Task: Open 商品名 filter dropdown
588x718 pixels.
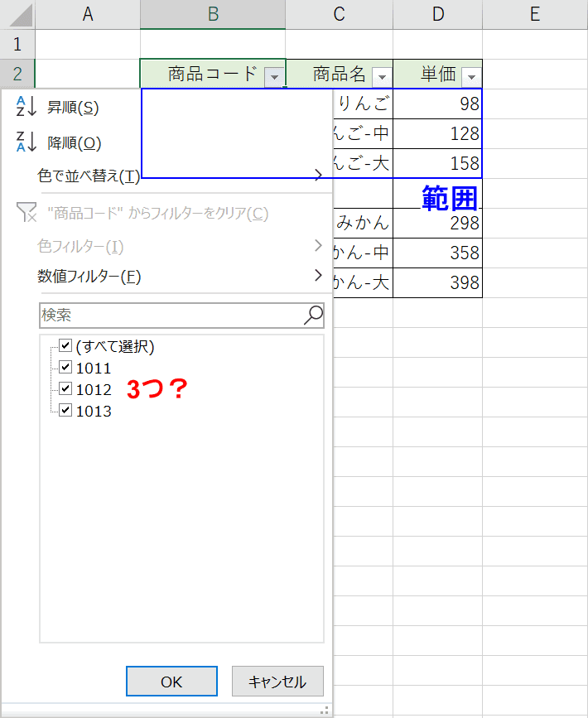Action: pyautogui.click(x=382, y=77)
